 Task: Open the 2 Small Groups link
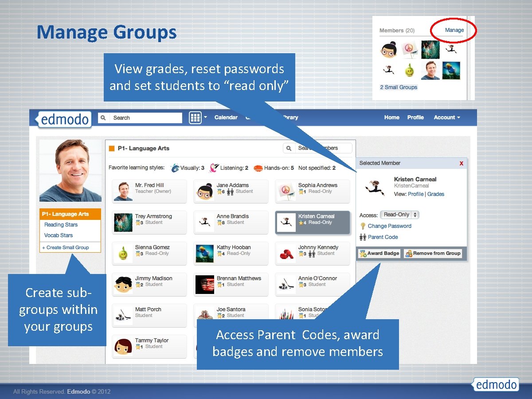click(x=399, y=87)
